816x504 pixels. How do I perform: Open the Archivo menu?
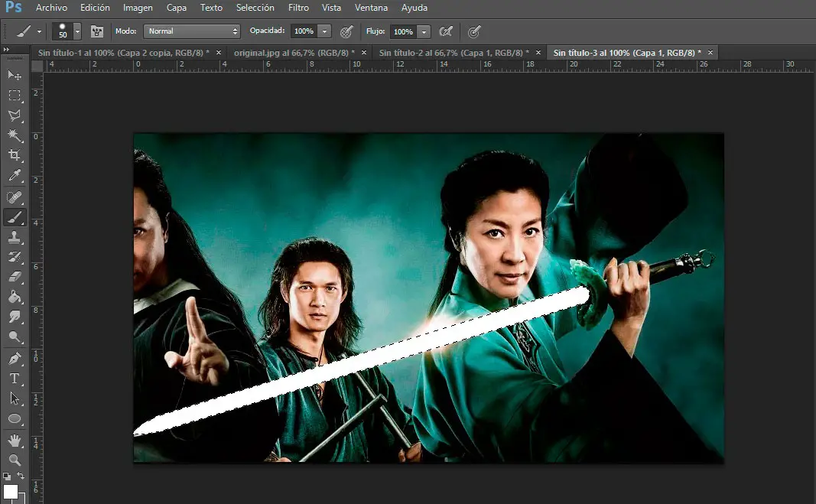point(51,8)
